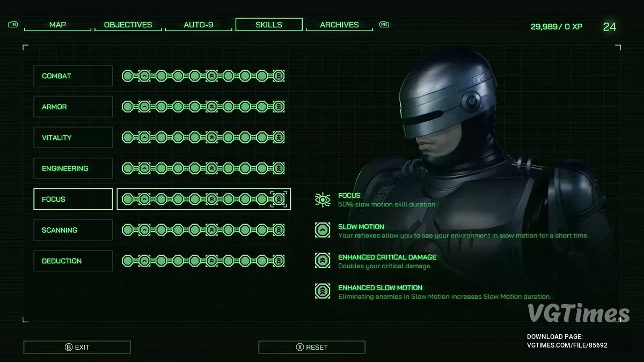644x362 pixels.
Task: Click the RB bumper icon near Archives tab
Action: (x=384, y=24)
